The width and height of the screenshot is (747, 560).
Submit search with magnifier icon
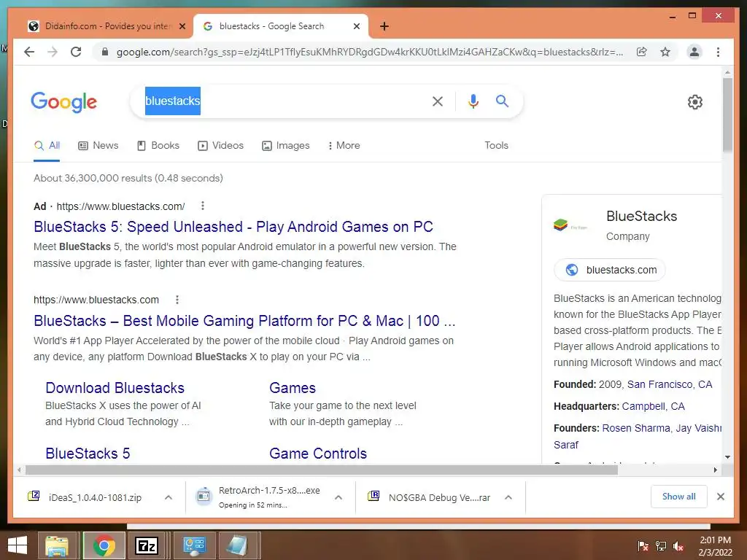coord(502,101)
